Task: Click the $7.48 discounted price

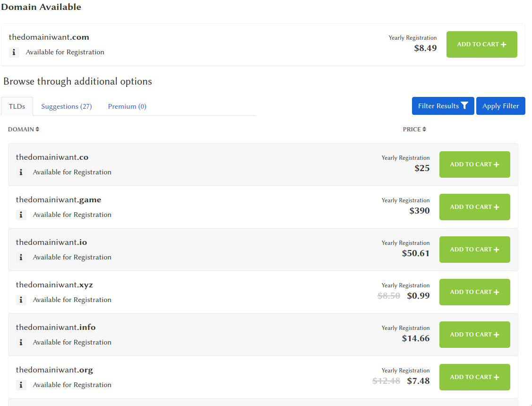Action: 418,381
